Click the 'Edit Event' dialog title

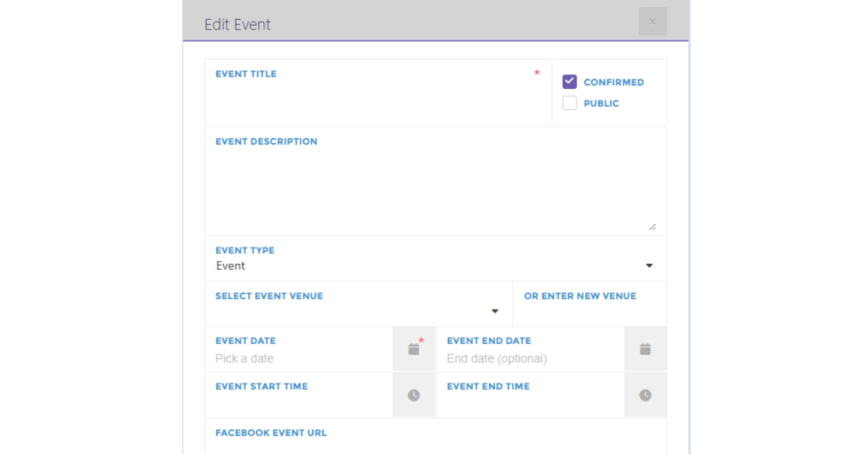[x=237, y=25]
